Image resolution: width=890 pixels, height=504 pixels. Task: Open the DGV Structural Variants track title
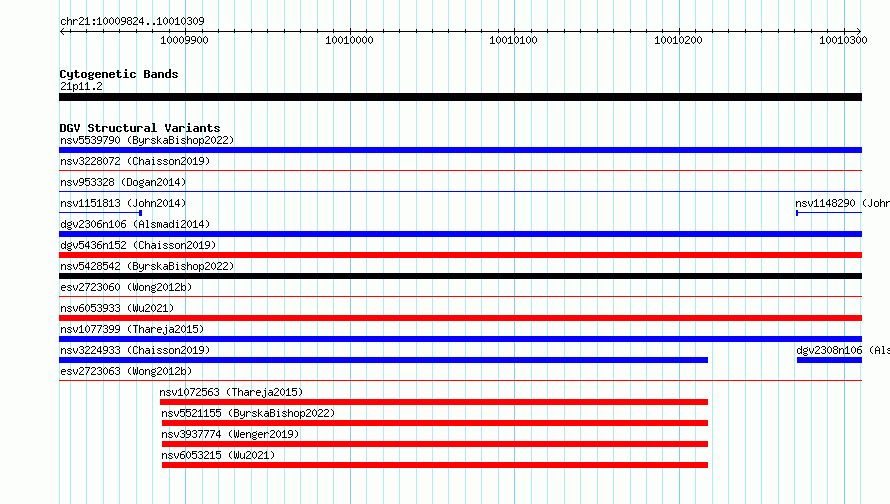pyautogui.click(x=140, y=128)
